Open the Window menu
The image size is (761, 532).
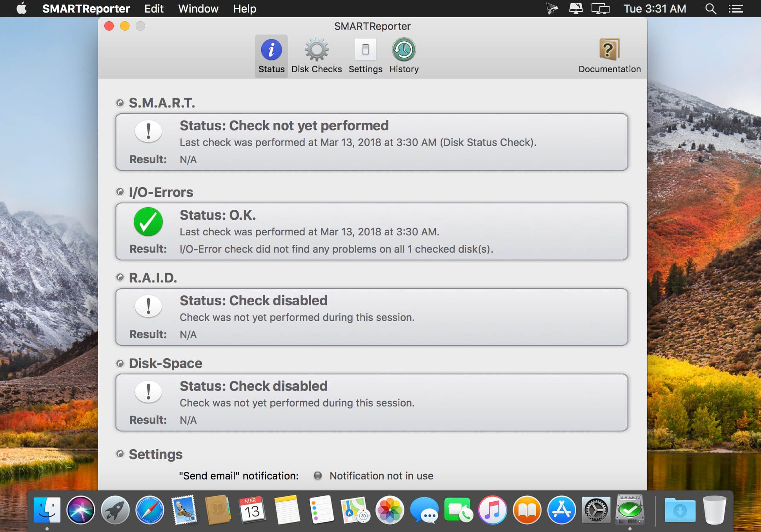click(198, 9)
